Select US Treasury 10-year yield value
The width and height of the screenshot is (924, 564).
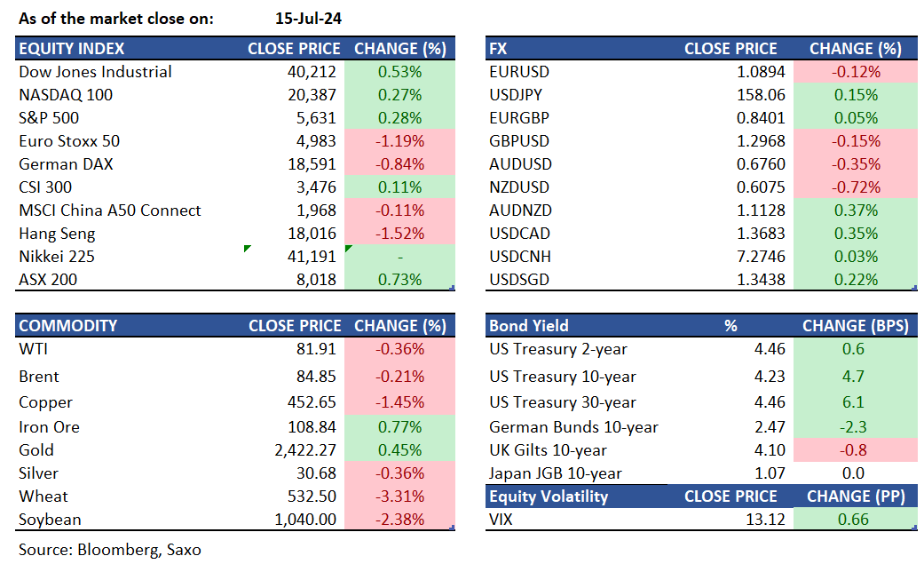tap(769, 376)
